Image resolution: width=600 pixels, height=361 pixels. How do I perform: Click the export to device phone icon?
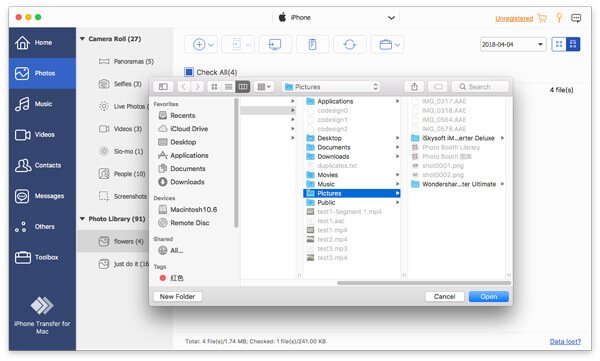click(236, 44)
